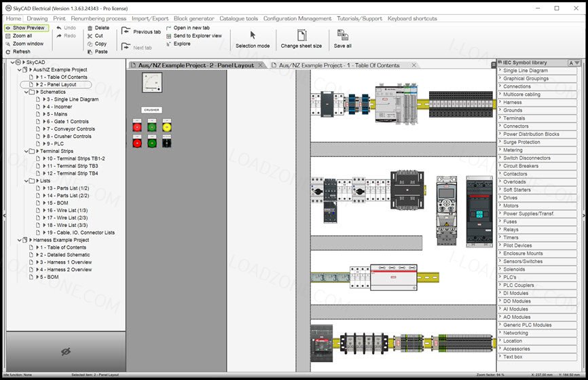This screenshot has height=380, width=588.
Task: Toggle the Show Preview button
Action: pos(26,28)
